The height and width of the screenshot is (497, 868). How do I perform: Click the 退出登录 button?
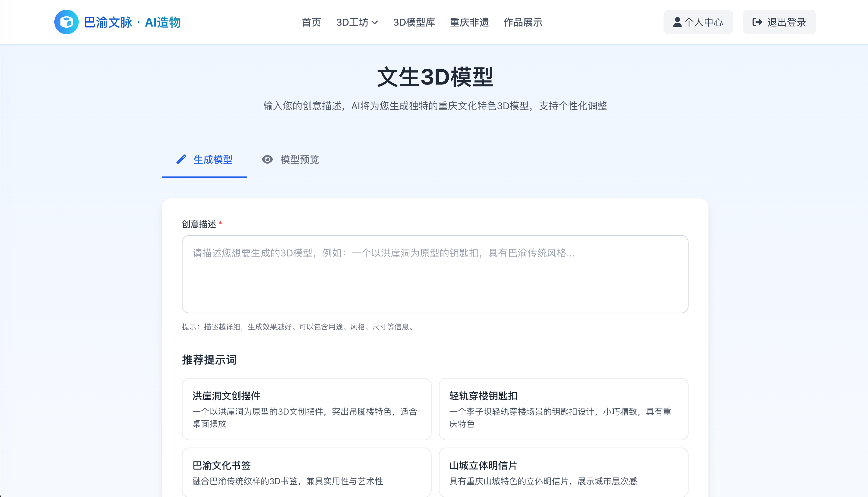click(779, 22)
